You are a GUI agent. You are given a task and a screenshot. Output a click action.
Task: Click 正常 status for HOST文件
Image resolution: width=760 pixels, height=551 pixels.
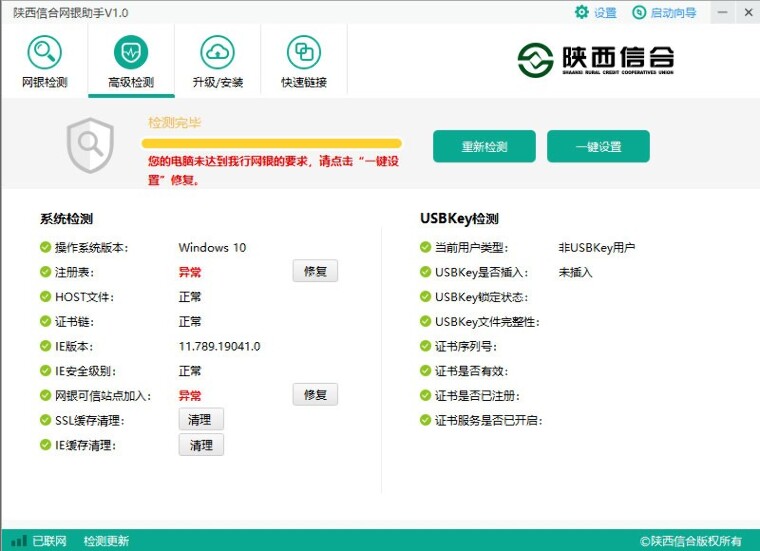[190, 297]
